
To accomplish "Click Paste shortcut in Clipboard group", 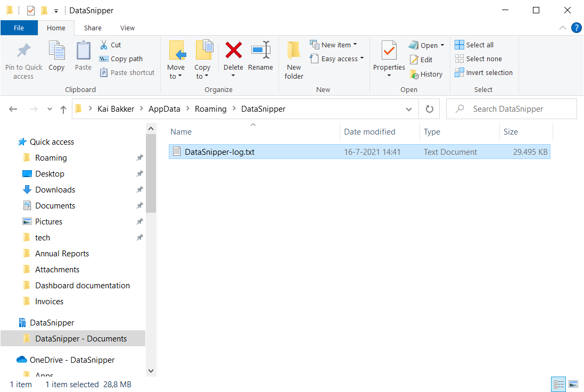I will coord(127,72).
